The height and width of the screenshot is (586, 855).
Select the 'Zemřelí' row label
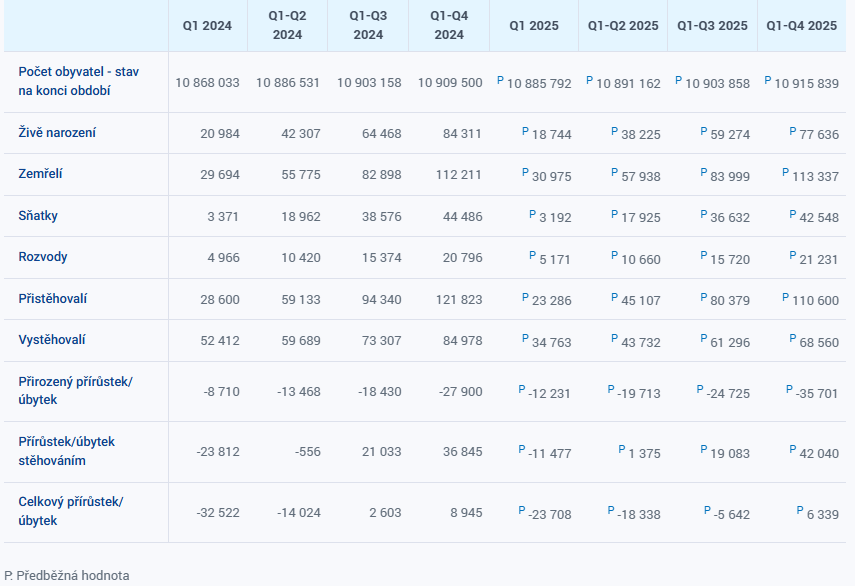pos(41,174)
